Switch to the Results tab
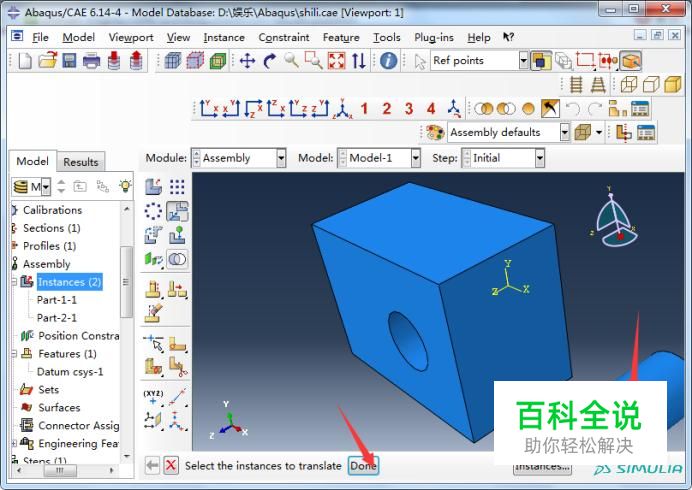The image size is (692, 490). (x=81, y=162)
